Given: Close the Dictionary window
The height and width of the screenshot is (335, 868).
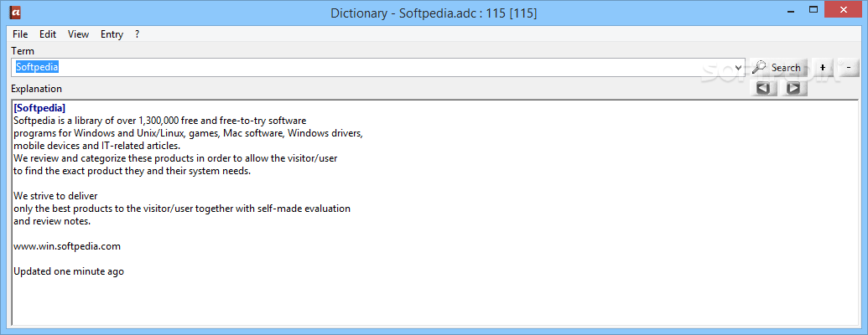Looking at the screenshot, I should (x=843, y=9).
